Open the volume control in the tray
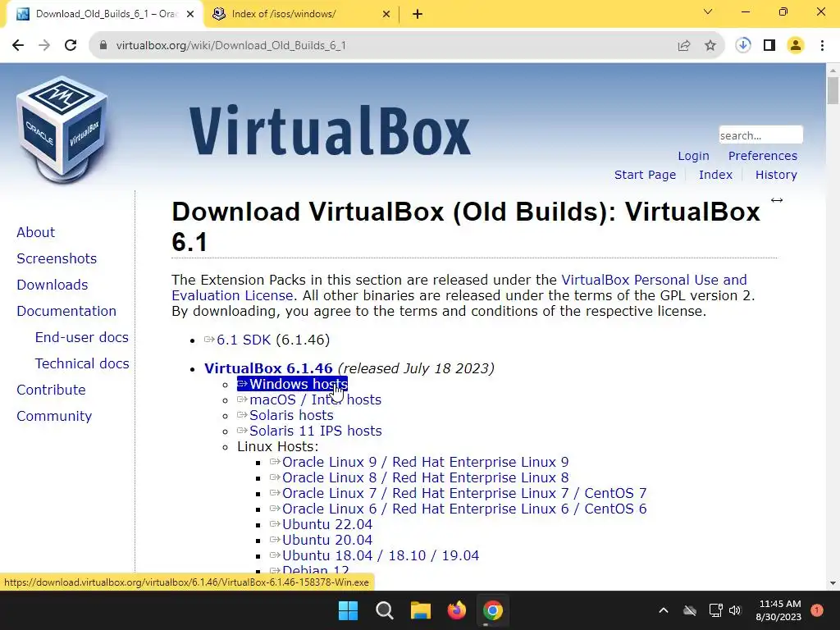 [x=734, y=610]
